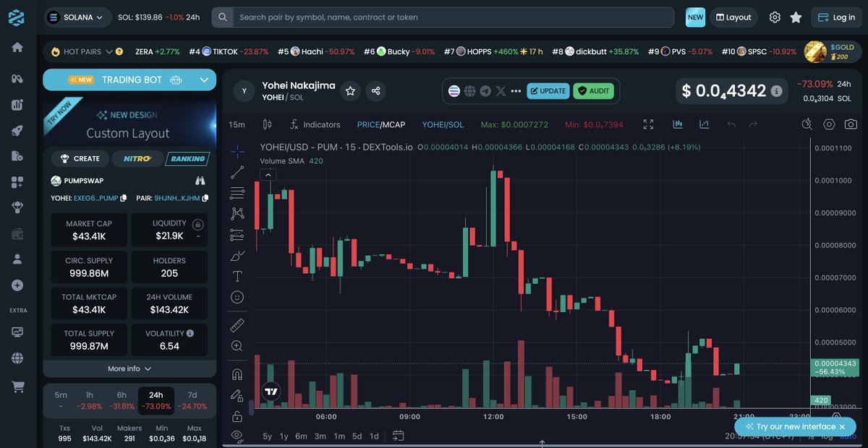Open the binoculars icon beside PUMPSWAP

point(200,181)
